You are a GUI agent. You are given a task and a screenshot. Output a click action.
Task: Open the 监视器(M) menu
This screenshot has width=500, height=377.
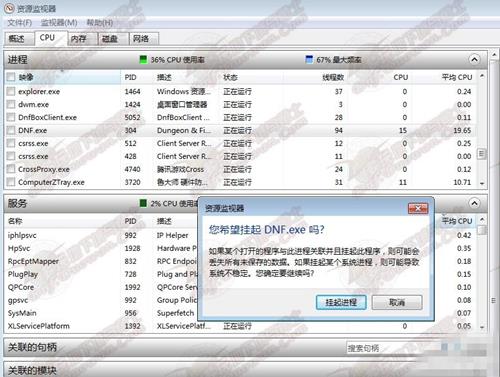59,23
